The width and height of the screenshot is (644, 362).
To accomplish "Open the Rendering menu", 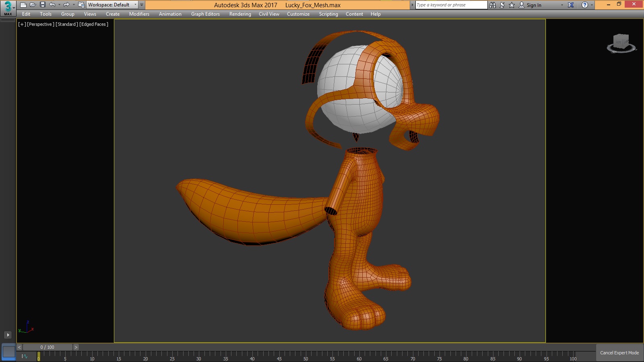I will pyautogui.click(x=240, y=14).
